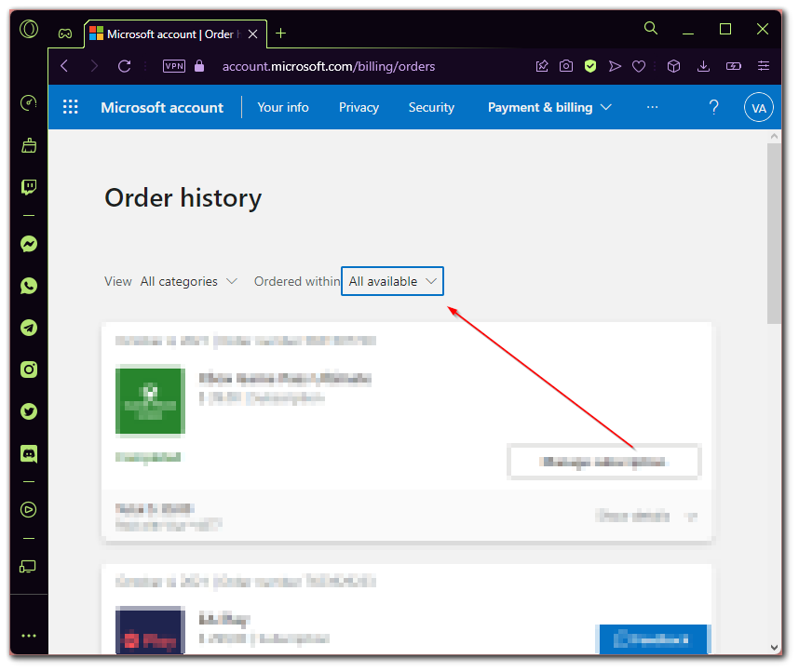Open GX Cleaner in the sidebar
Viewport: 799px width, 672px height.
point(29,146)
